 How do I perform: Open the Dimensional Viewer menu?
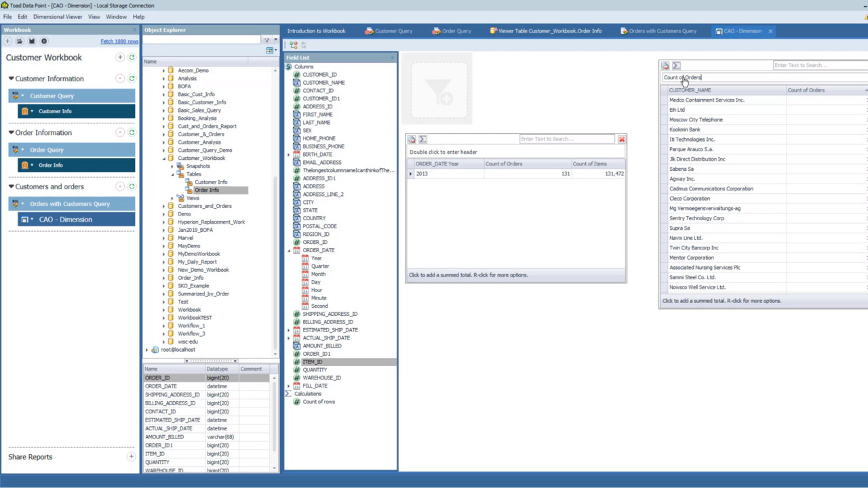[58, 16]
